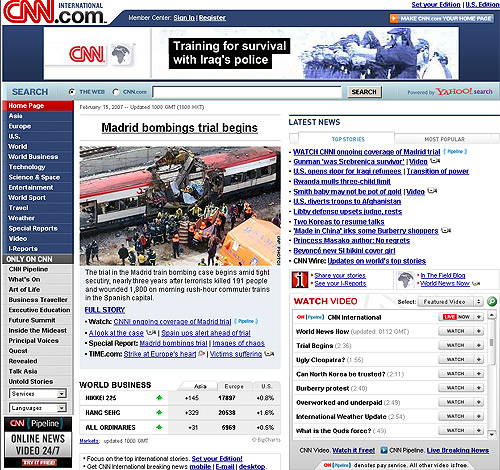Open the Europe tab in World Business
Image resolution: width=500 pixels, height=470 pixels.
[x=234, y=386]
